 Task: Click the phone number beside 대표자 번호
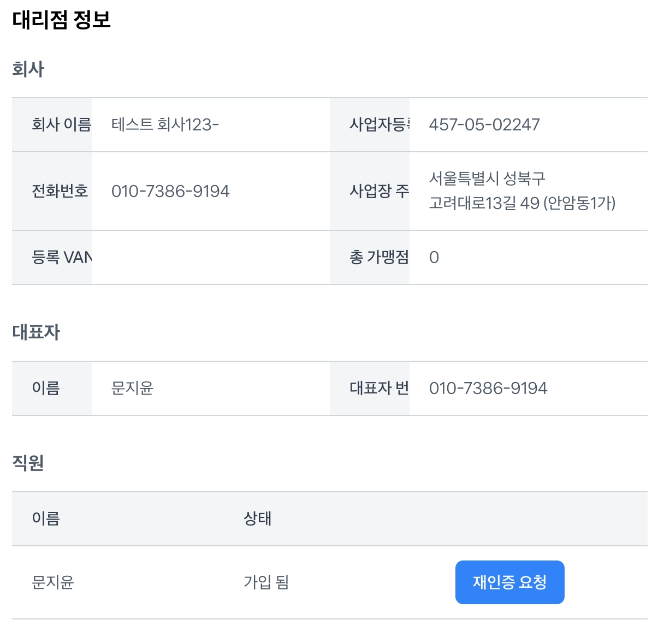point(488,388)
